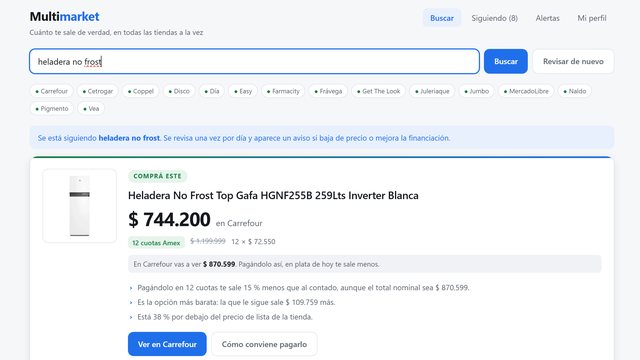Click the '12 cuotas Amex' badge
Viewport: 640px width, 360px height.
pyautogui.click(x=156, y=243)
